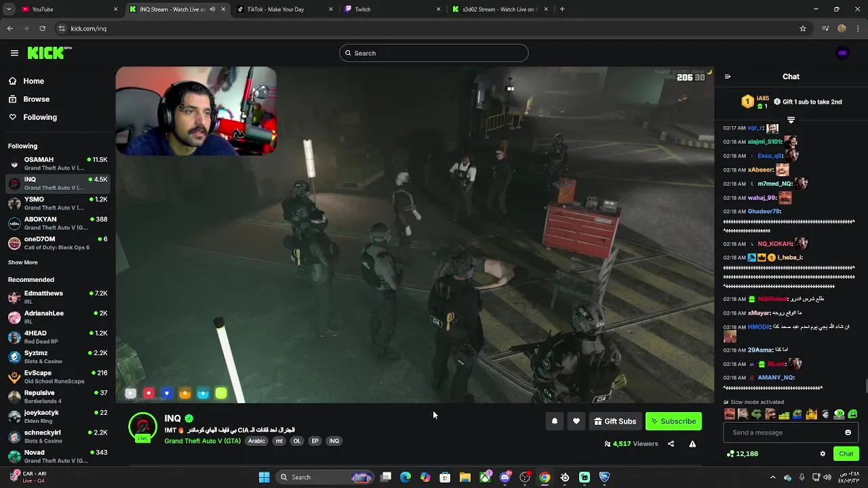Mute the INQ Stream tab audio
This screenshot has width=868, height=488.
[212, 9]
